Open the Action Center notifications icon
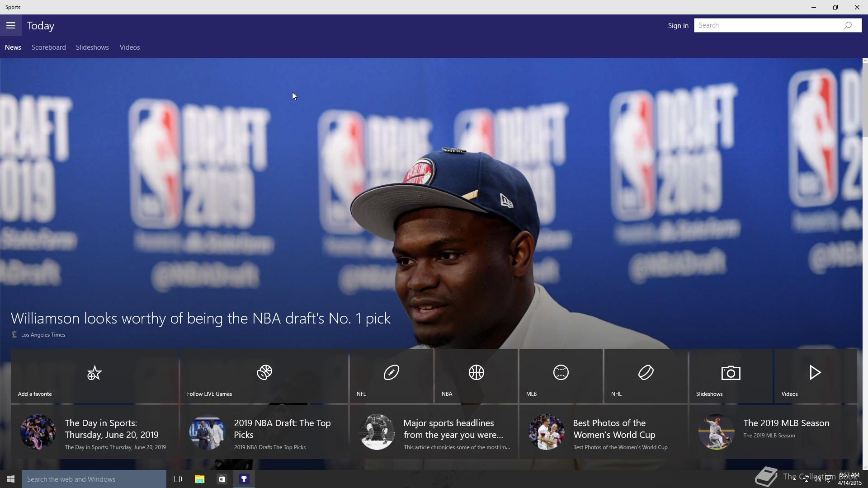Image resolution: width=868 pixels, height=488 pixels. coord(829,479)
